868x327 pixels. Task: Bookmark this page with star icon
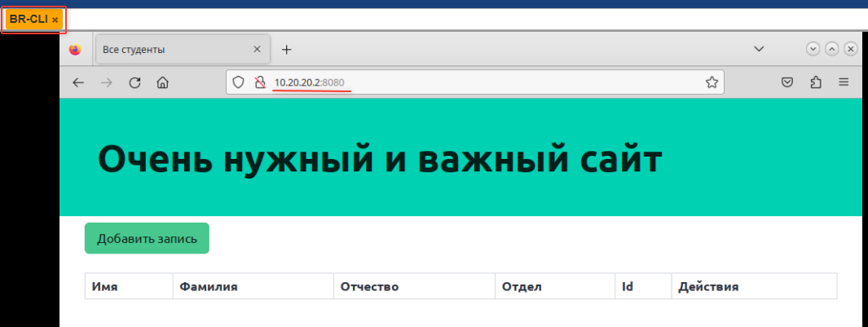(x=712, y=82)
